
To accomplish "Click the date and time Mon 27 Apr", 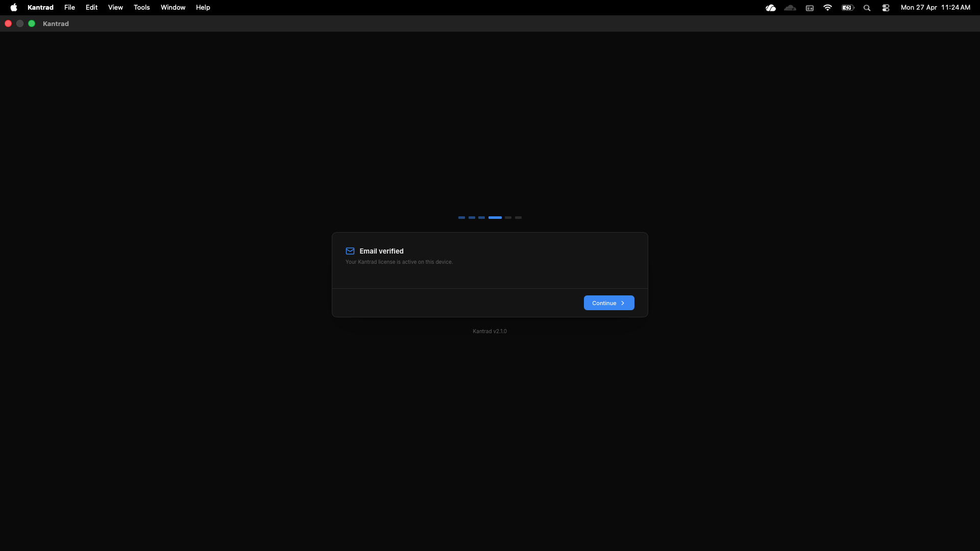I will click(x=936, y=8).
